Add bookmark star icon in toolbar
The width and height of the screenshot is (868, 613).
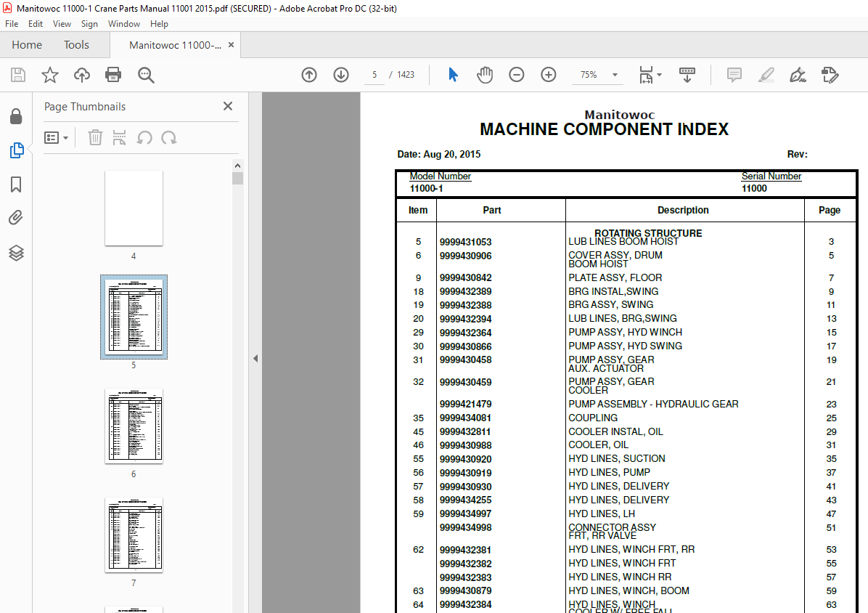[50, 75]
